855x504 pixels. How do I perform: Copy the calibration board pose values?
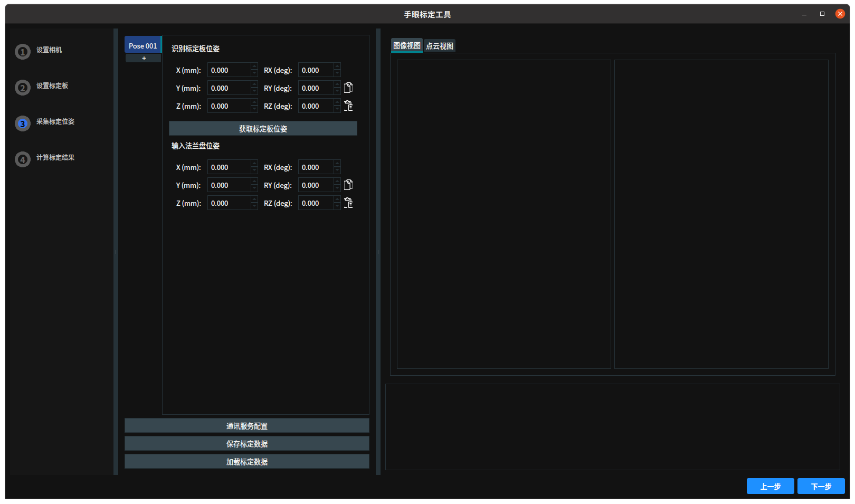[x=348, y=88]
